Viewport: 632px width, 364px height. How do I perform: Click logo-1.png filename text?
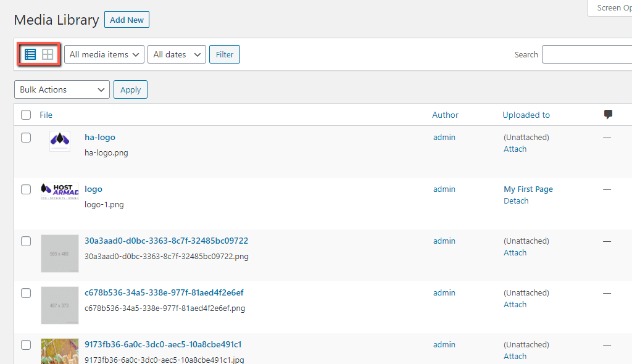[104, 204]
